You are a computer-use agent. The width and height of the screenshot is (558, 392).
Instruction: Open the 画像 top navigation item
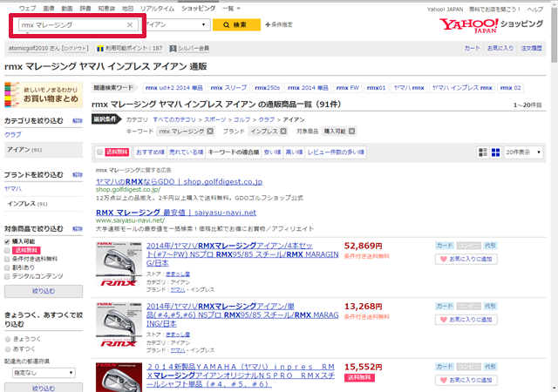[x=49, y=8]
